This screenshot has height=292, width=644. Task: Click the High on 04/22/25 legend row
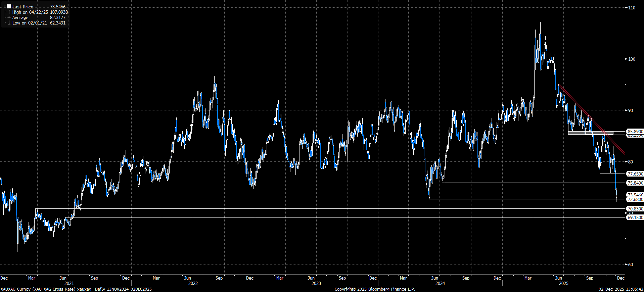30,12
